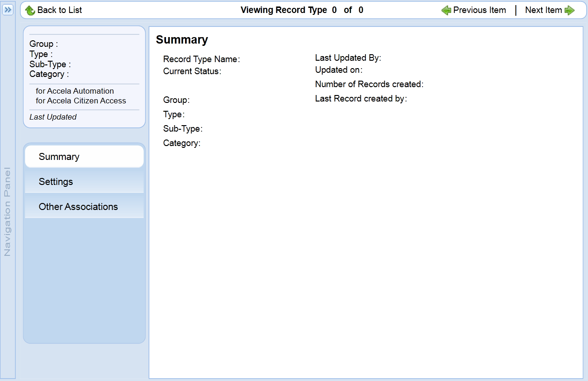
Task: Click the Record Type Name field label
Action: tap(201, 59)
